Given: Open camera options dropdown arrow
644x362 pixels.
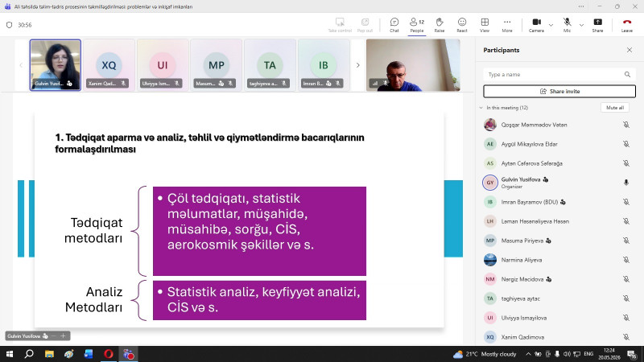Looking at the screenshot, I should [551, 25].
